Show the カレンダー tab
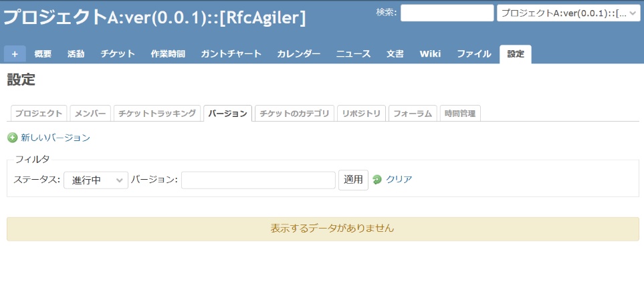 [299, 54]
